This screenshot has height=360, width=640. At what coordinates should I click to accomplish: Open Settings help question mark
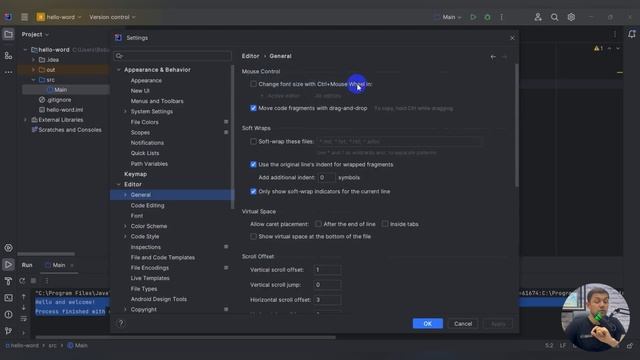coord(120,323)
